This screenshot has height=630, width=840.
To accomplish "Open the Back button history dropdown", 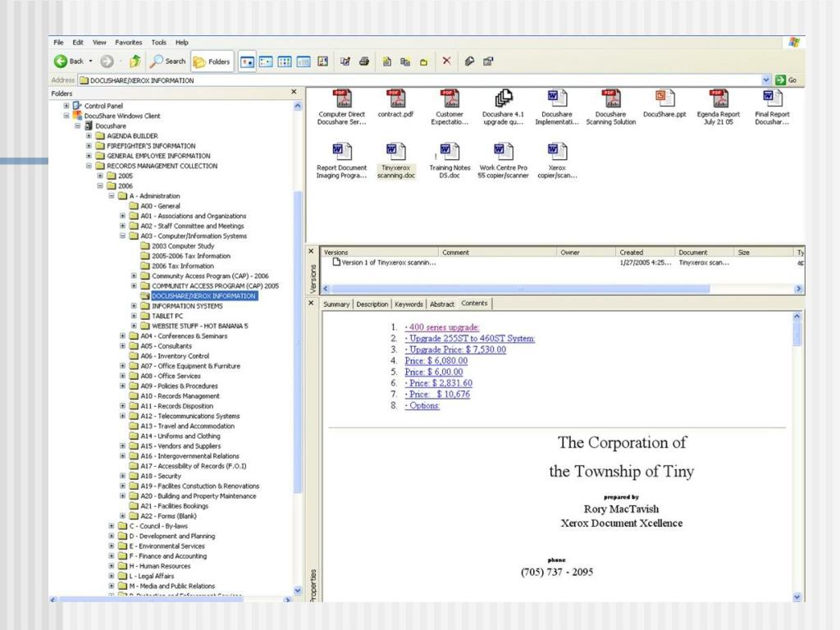I will coord(90,61).
